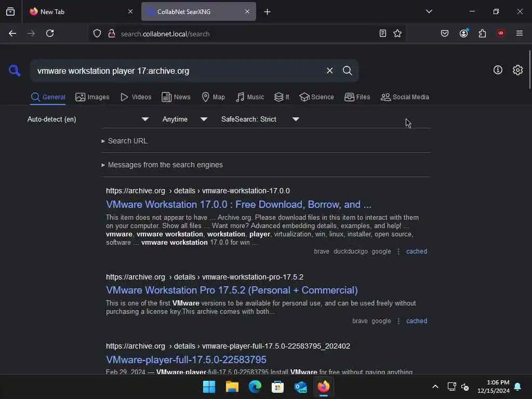This screenshot has height=399, width=532.
Task: Bookmark this page with star icon
Action: tap(397, 33)
